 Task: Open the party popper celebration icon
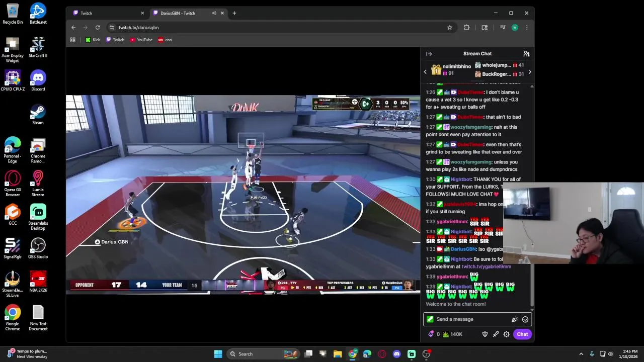[514, 319]
